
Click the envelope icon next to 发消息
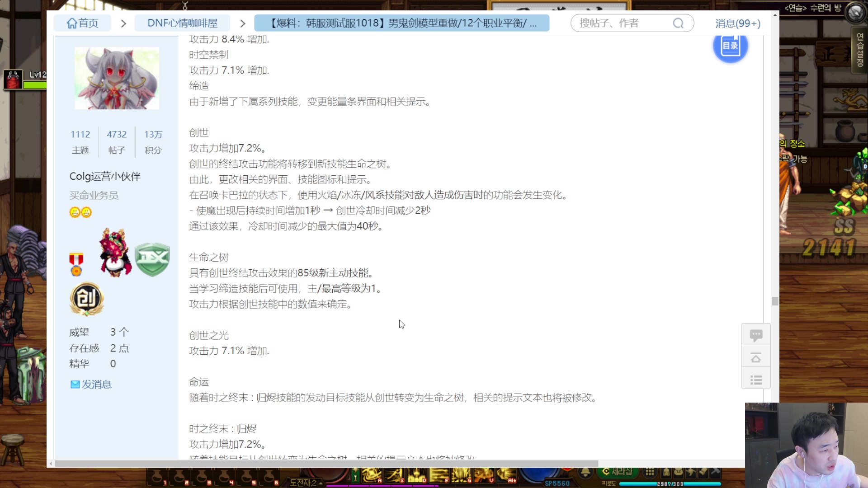pos(75,385)
